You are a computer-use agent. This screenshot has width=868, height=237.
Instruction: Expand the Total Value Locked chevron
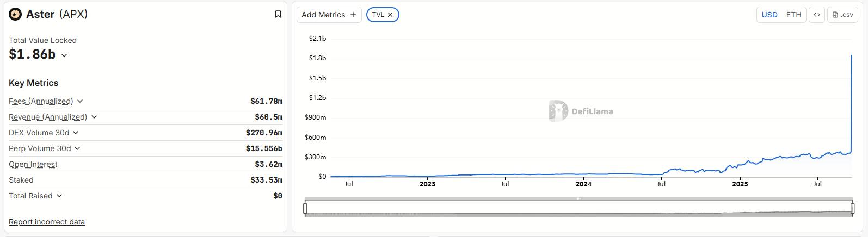point(64,55)
